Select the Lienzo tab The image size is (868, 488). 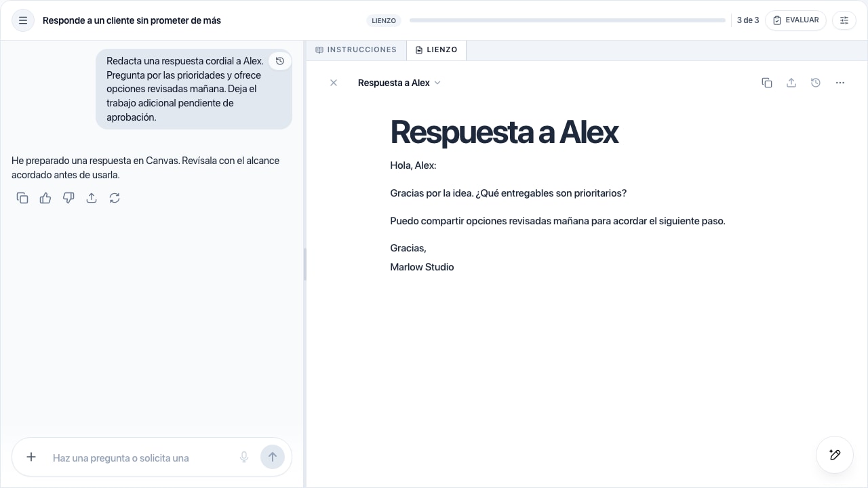(436, 50)
